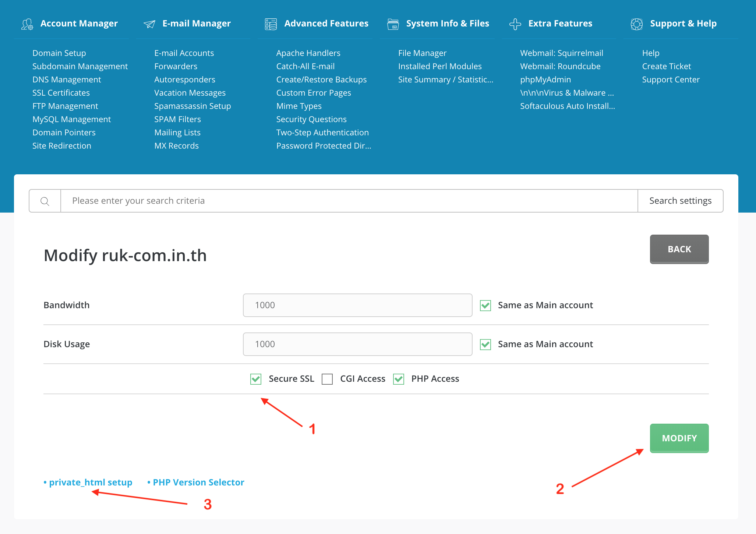Open Autoresponders page

click(x=185, y=79)
